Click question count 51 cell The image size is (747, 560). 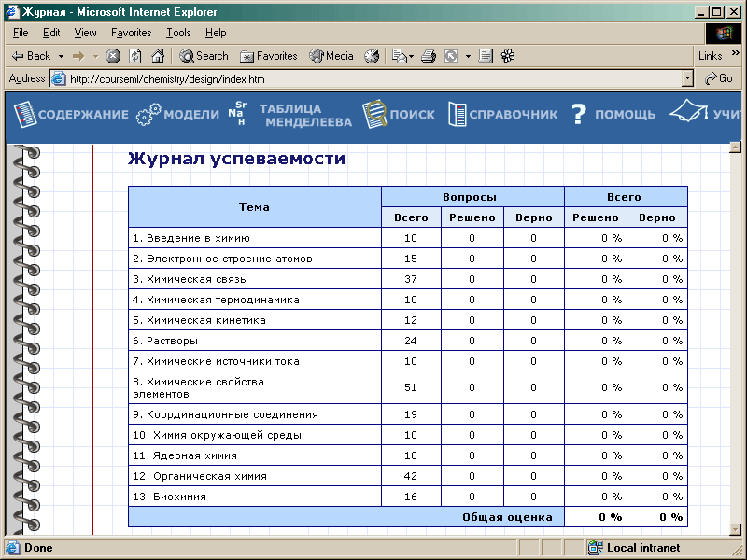[411, 387]
